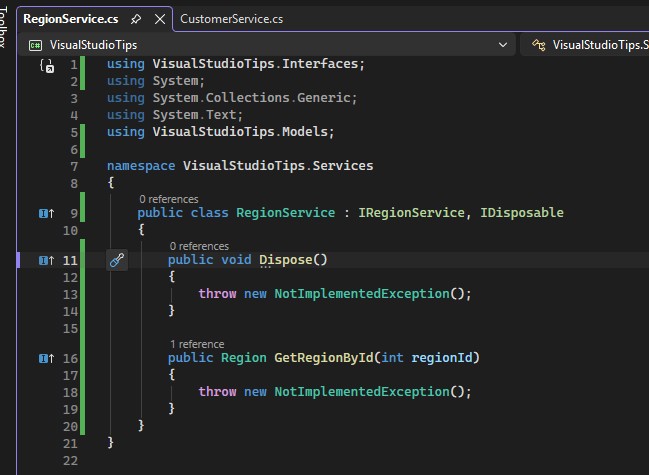
Task: Click the regionId parameter name
Action: click(x=442, y=357)
